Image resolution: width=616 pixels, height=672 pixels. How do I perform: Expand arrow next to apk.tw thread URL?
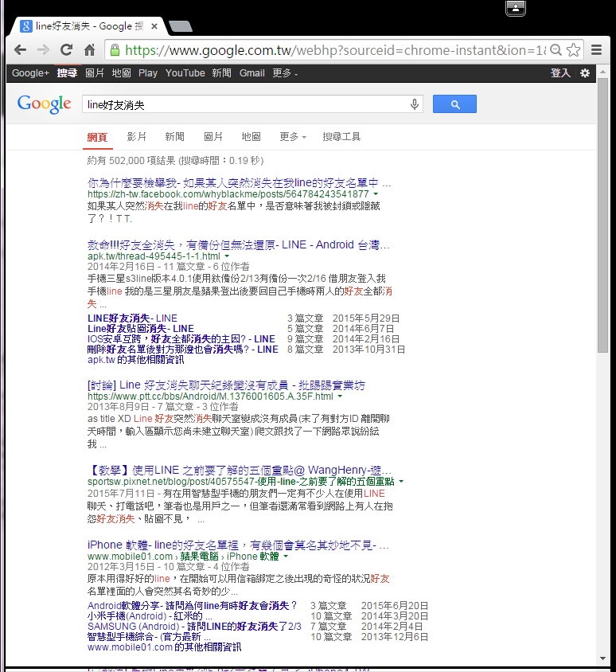click(x=227, y=256)
